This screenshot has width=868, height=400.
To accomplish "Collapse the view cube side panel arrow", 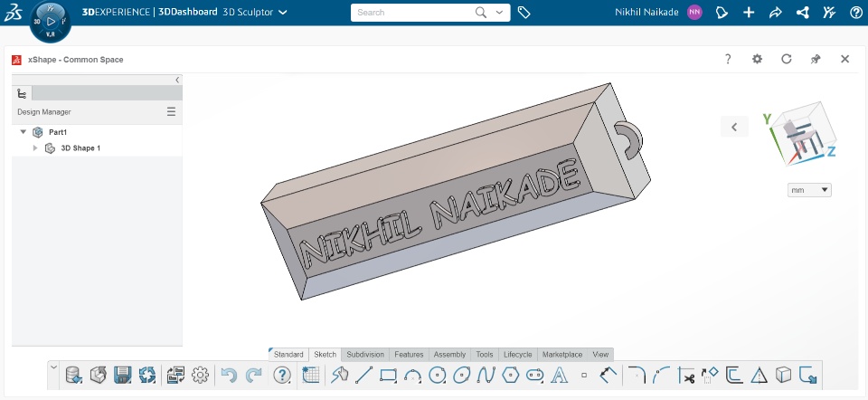I will (x=734, y=127).
